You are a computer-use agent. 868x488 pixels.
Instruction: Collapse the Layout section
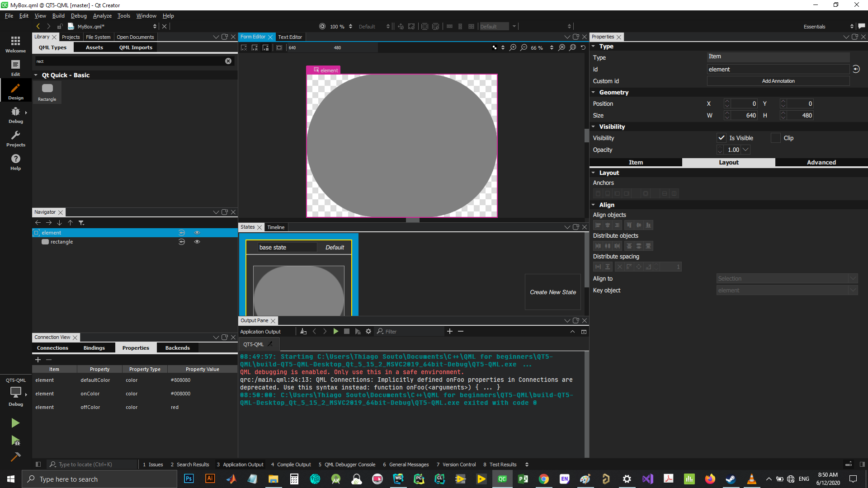tap(594, 173)
